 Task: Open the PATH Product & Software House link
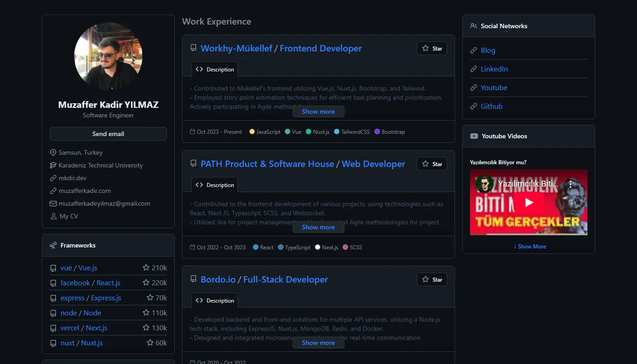[x=268, y=164]
